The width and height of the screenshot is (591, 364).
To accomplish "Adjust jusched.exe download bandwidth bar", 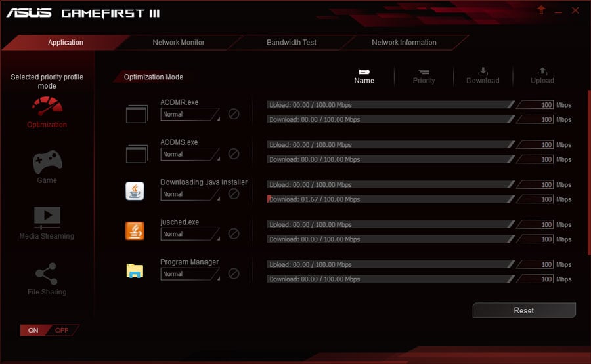I will (391, 239).
